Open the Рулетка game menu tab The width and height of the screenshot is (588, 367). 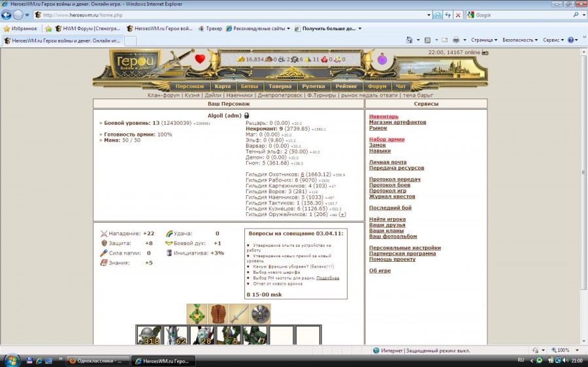[314, 86]
